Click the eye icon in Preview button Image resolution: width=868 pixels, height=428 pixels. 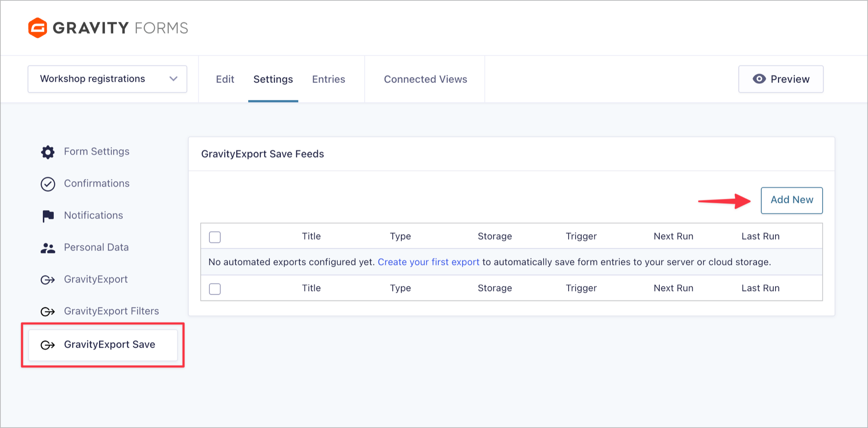(x=759, y=79)
